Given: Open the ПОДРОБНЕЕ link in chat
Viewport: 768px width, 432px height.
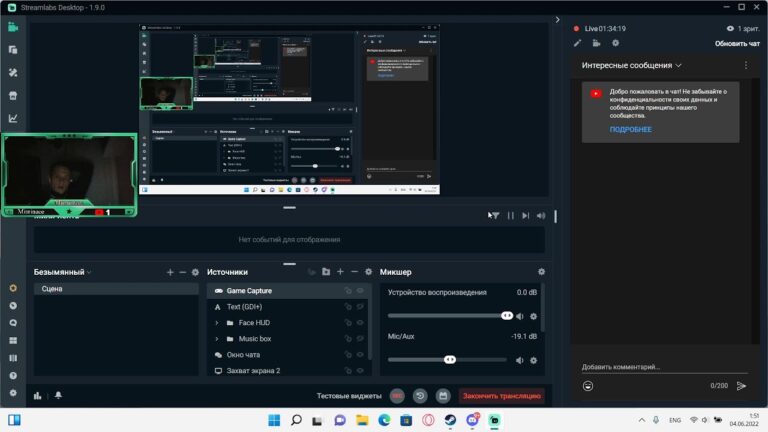Looking at the screenshot, I should pyautogui.click(x=630, y=129).
